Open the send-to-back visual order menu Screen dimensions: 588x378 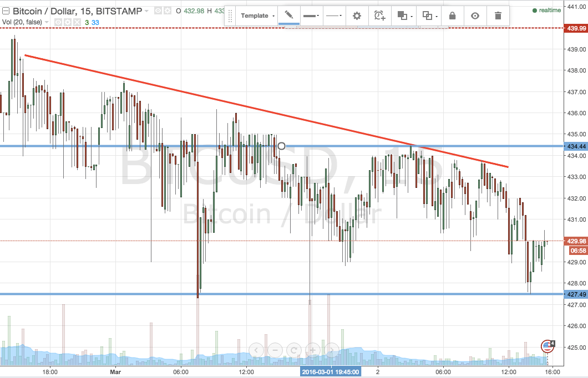click(x=427, y=16)
